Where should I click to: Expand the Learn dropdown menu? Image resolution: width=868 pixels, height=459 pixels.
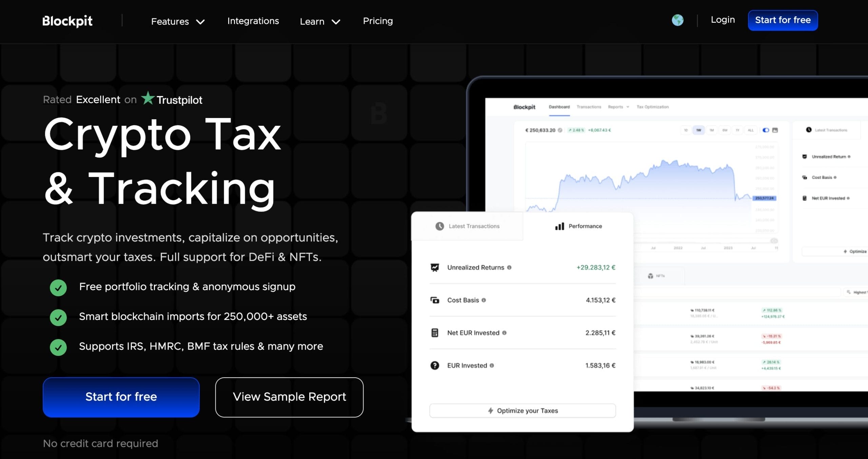tap(320, 21)
